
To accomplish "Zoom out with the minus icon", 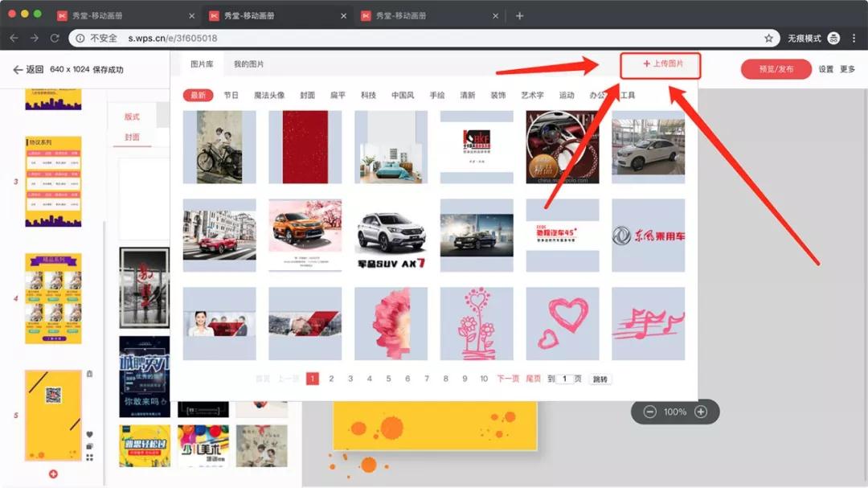I will pos(650,412).
